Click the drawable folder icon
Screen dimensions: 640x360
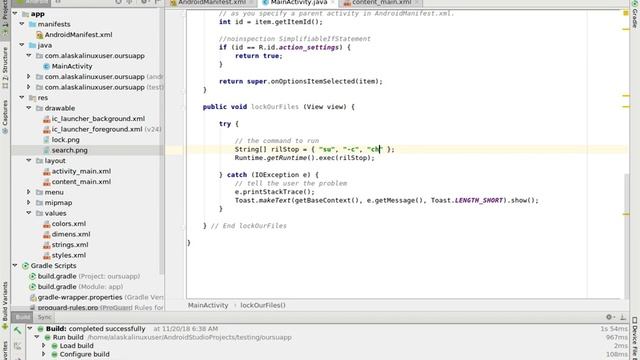[39, 108]
